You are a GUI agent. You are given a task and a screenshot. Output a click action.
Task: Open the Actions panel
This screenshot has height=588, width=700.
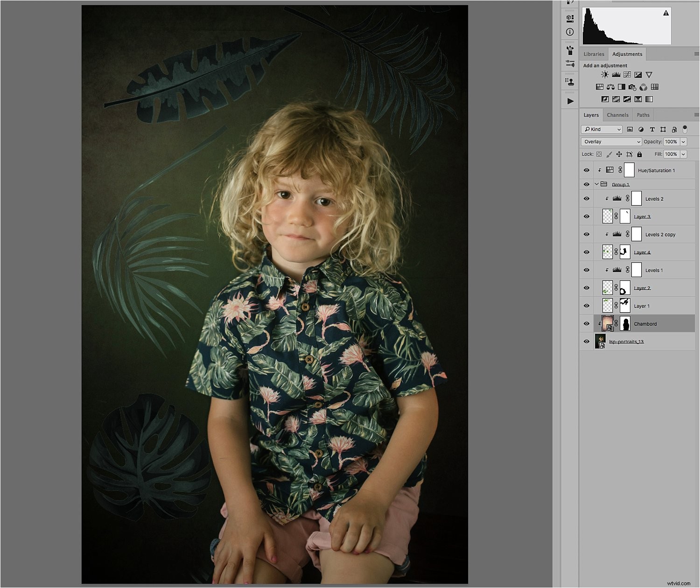click(569, 100)
